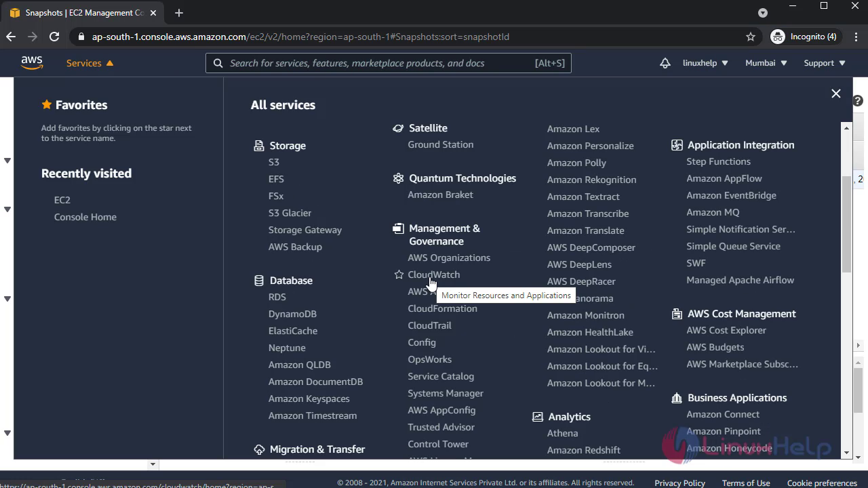Viewport: 868px width, 488px height.
Task: Favorite CloudWatch with its star icon
Action: point(399,274)
